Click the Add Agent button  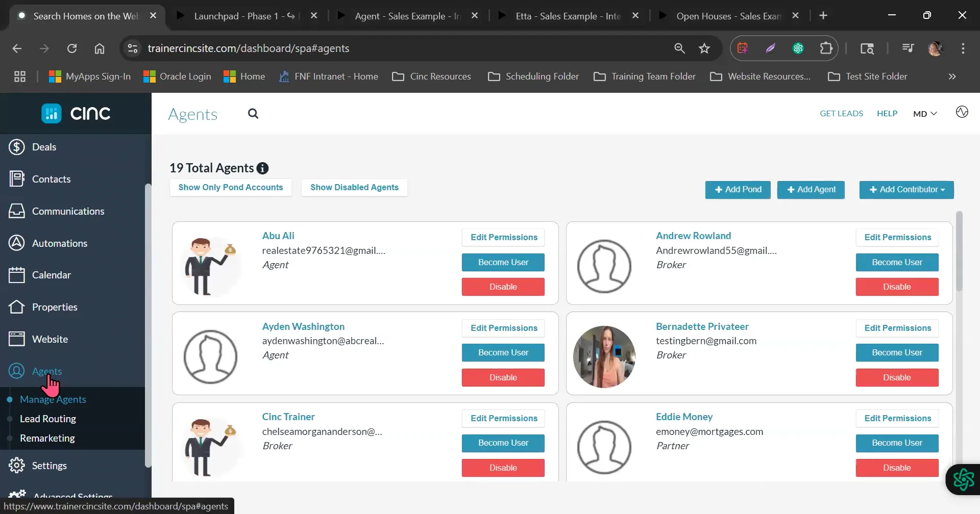click(x=811, y=190)
